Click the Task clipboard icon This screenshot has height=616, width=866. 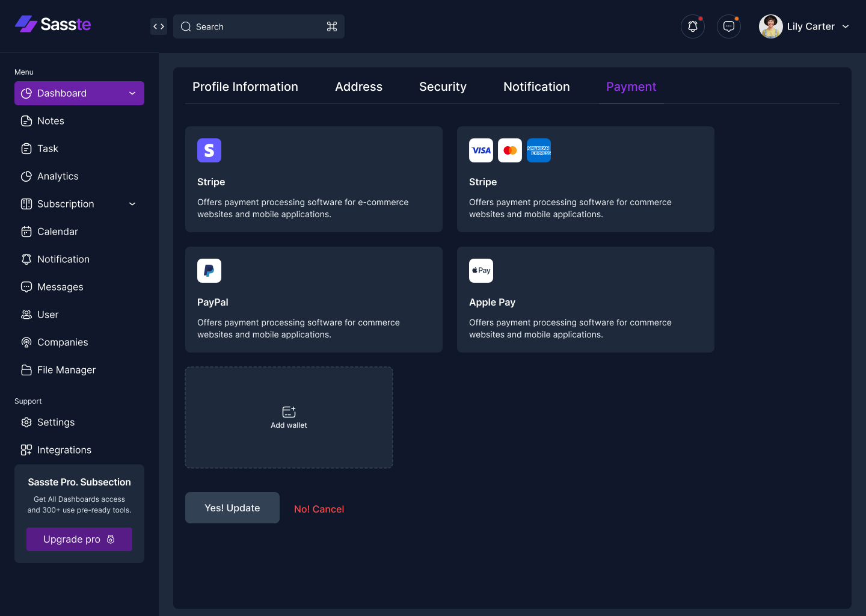pyautogui.click(x=26, y=149)
